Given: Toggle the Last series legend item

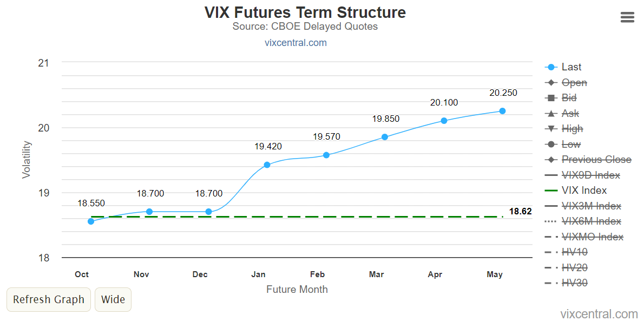Looking at the screenshot, I should click(x=571, y=67).
